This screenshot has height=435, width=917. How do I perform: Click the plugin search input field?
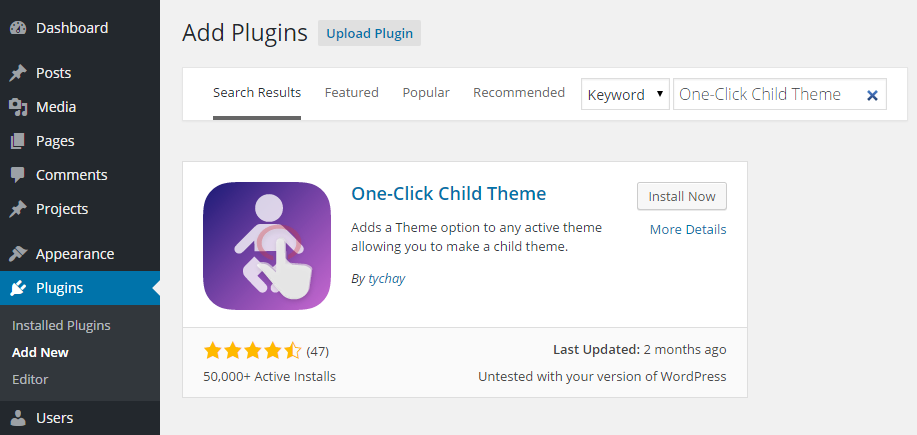pyautogui.click(x=768, y=95)
